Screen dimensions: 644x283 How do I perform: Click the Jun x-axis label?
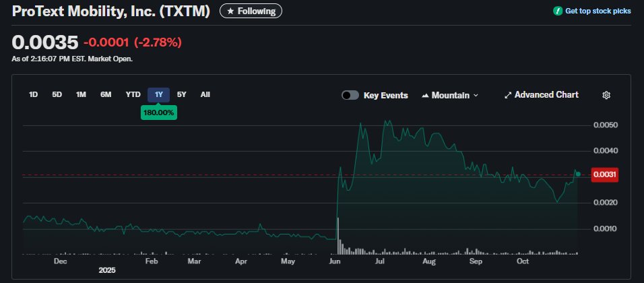tap(335, 261)
